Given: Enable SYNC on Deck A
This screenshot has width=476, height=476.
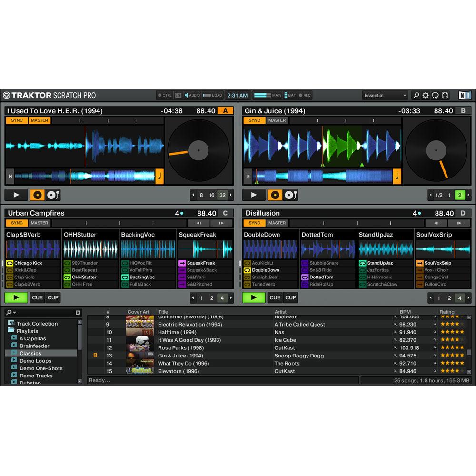Looking at the screenshot, I should 16,120.
